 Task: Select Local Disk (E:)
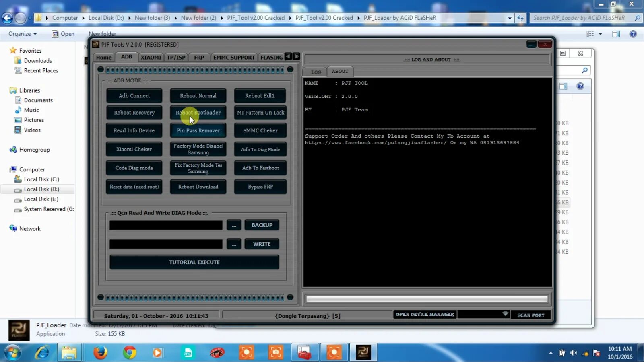pyautogui.click(x=41, y=199)
